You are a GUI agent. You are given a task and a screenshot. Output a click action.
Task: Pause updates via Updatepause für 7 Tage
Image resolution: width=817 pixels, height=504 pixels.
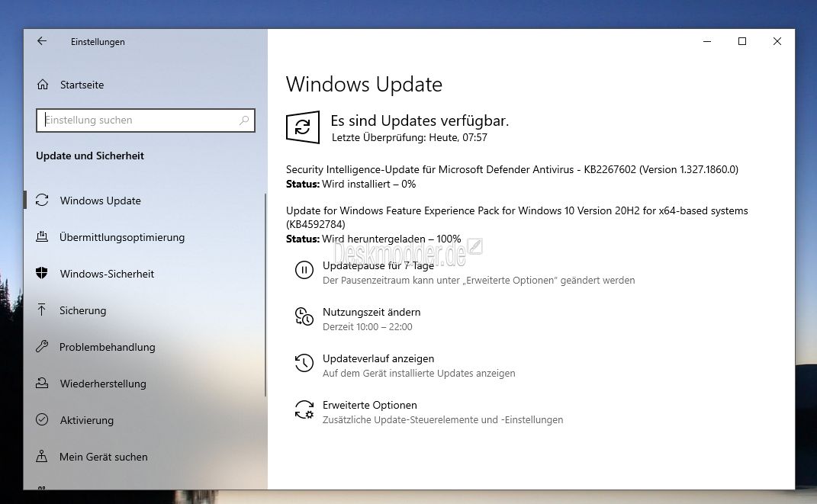coord(378,265)
